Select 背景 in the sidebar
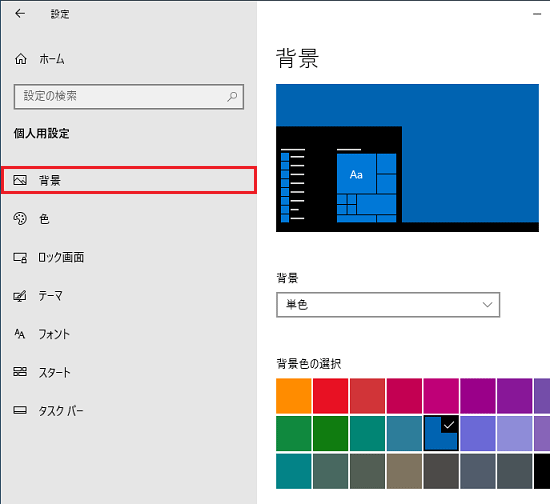550x504 pixels. pyautogui.click(x=129, y=180)
